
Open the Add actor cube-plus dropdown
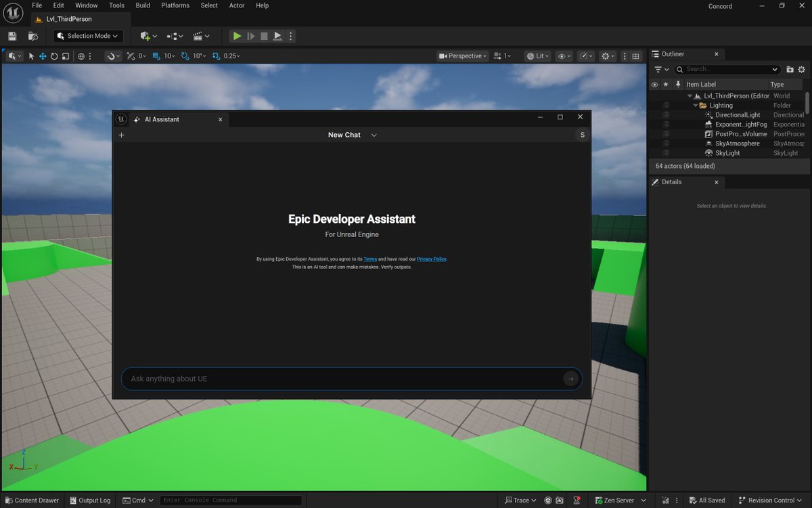pos(148,36)
